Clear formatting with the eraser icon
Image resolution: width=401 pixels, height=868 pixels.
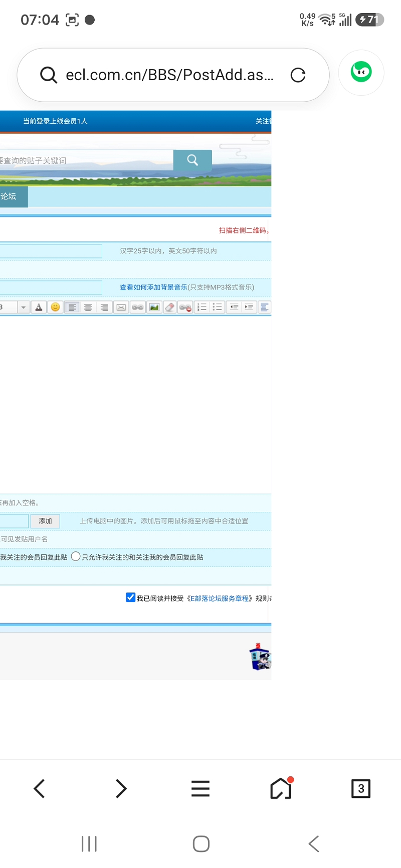[170, 307]
